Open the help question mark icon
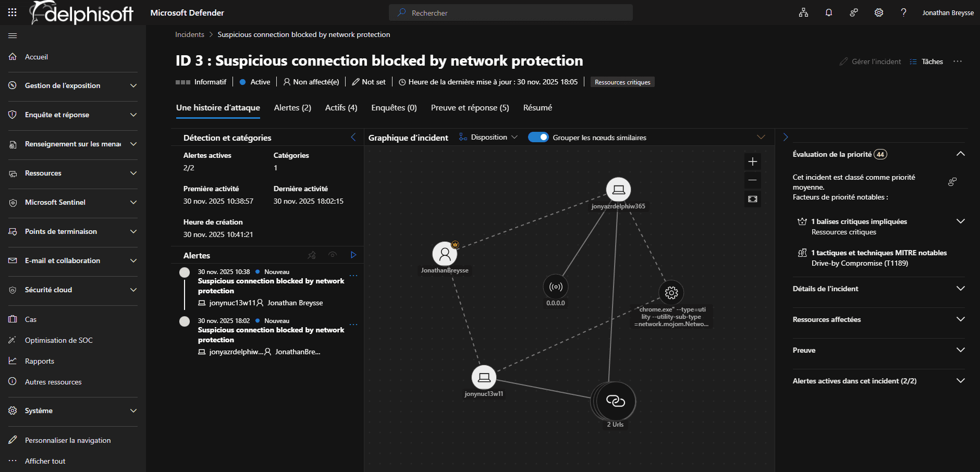The width and height of the screenshot is (980, 472). [904, 12]
